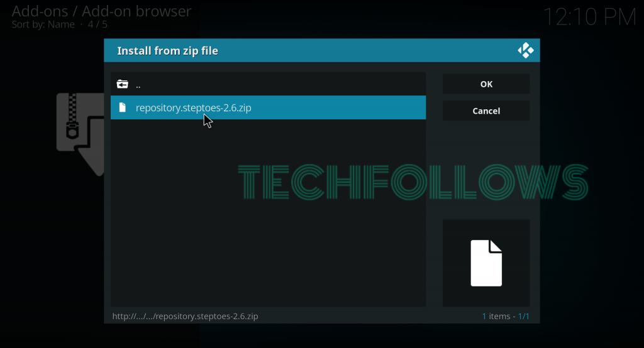Click the path text http://.../.../repository.steptoes-2.6.zip

click(x=186, y=316)
